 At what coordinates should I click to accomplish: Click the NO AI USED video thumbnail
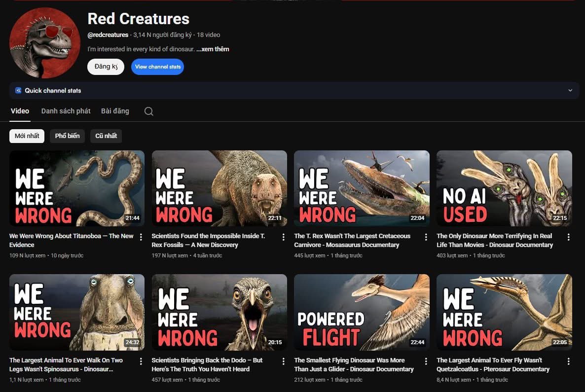pos(504,188)
